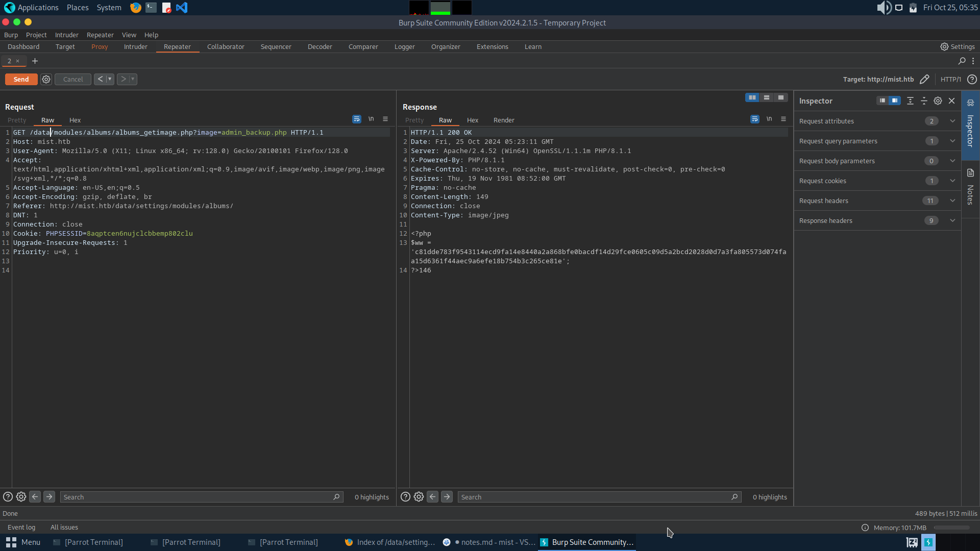
Task: Show non-printing characters in the Response editor
Action: (770, 119)
